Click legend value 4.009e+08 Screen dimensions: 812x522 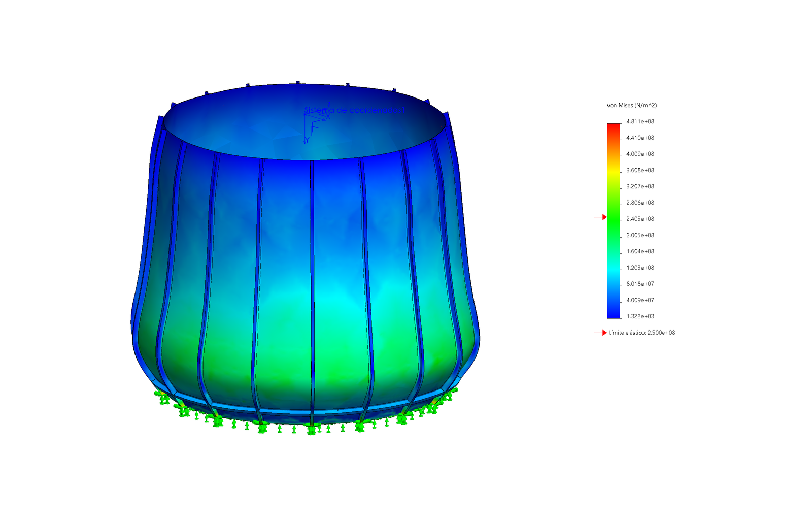coord(640,154)
